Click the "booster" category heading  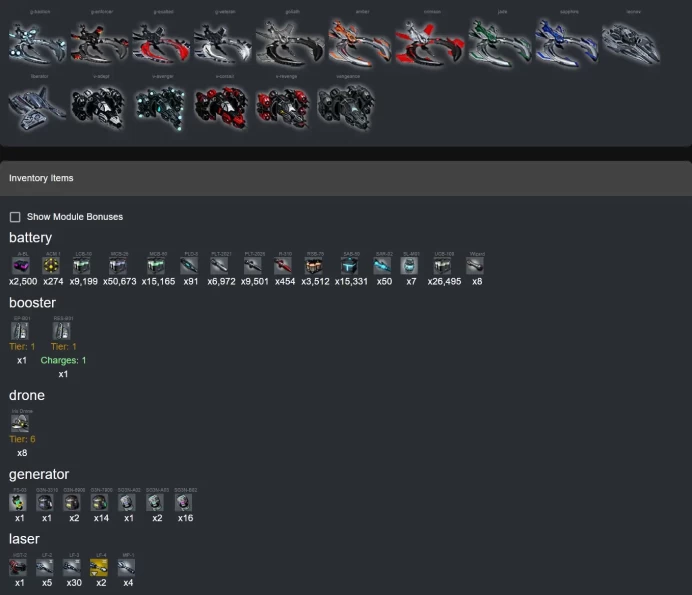tap(32, 303)
